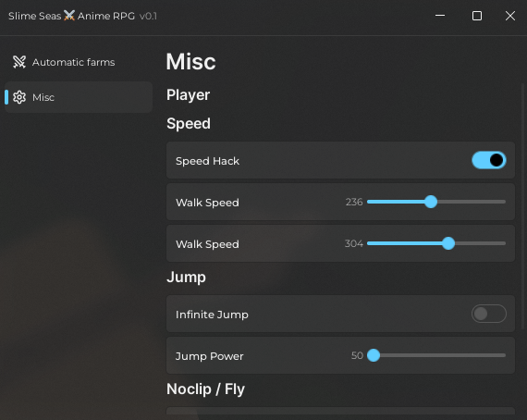Image resolution: width=527 pixels, height=420 pixels.
Task: Click the Jump Power value 50
Action: pyautogui.click(x=357, y=355)
